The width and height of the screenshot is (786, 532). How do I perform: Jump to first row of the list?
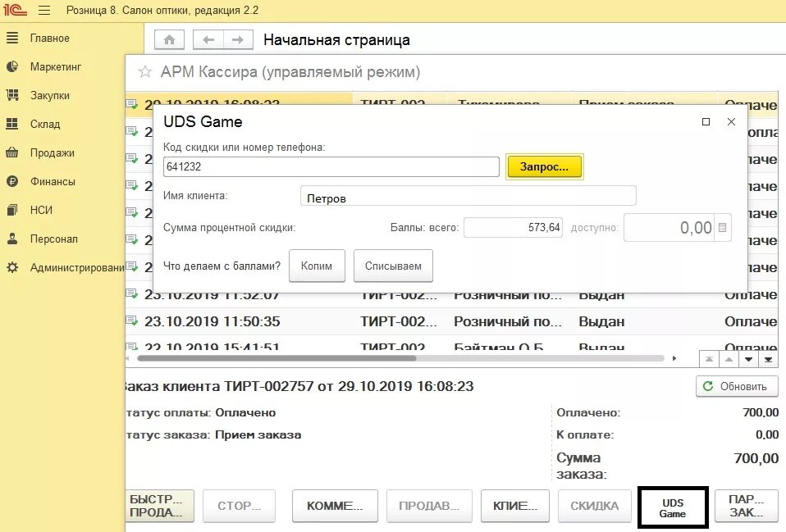point(709,359)
